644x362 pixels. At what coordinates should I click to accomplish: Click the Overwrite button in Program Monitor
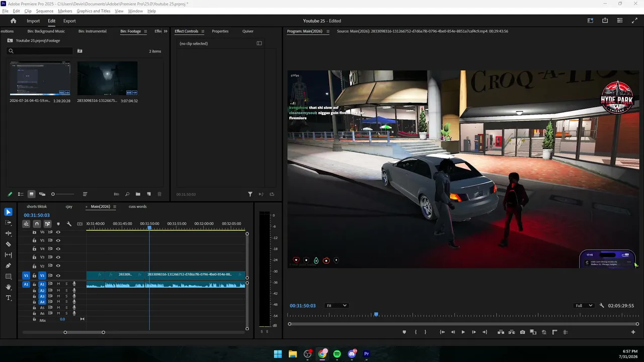[x=512, y=332]
